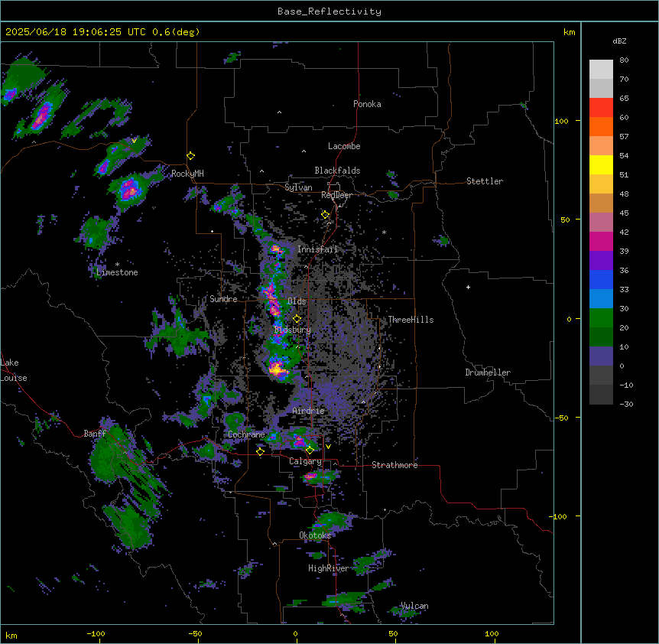
Task: Click the yellow diamond marker above Calgary label
Action: point(310,450)
